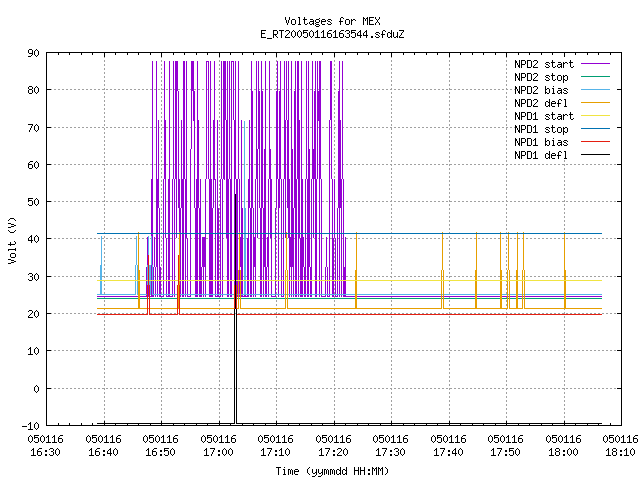Image resolution: width=640 pixels, height=480 pixels.
Task: Click the 'NPD1 start' legend label
Action: point(544,116)
